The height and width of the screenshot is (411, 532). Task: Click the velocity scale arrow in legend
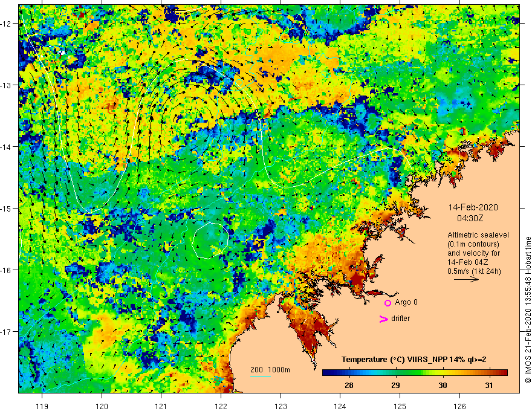[466, 279]
